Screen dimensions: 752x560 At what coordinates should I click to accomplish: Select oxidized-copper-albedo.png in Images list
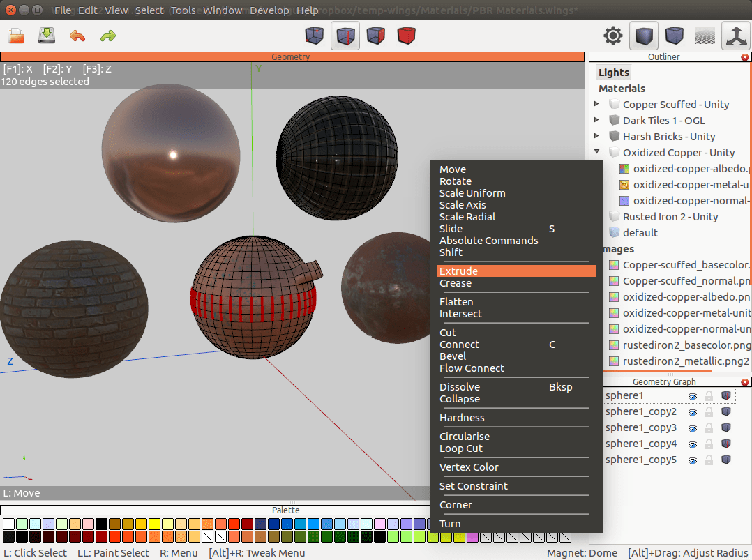pos(686,297)
